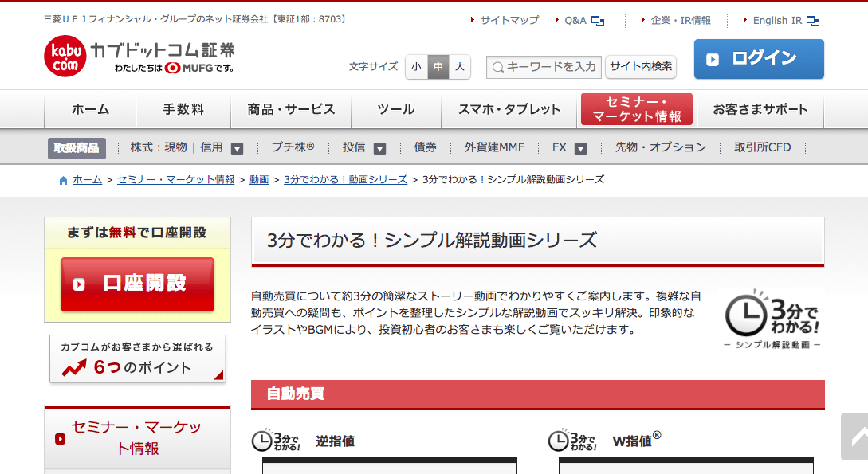Viewport: 868px width, 474px height.
Task: Set font size to 中 (medium)
Action: 438,67
